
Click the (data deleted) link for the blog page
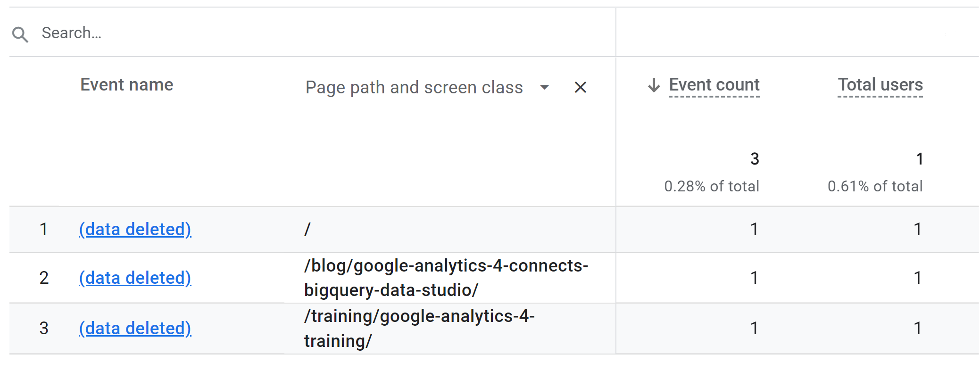pyautogui.click(x=135, y=278)
